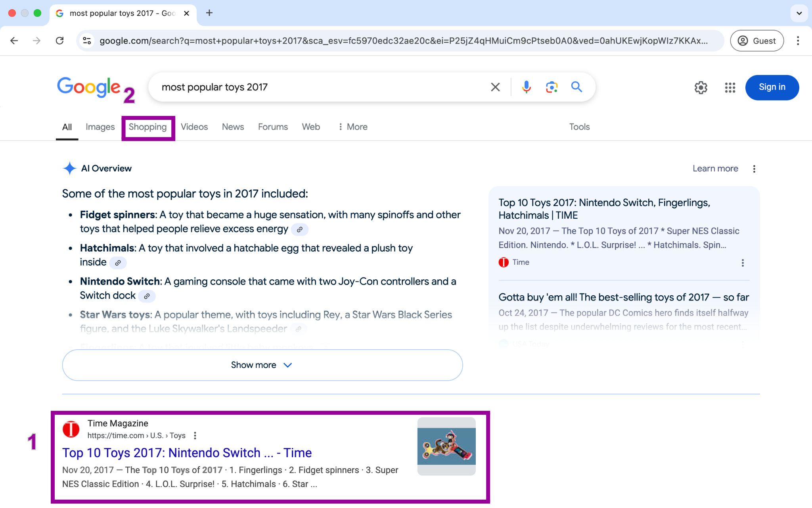This screenshot has height=508, width=812.
Task: Open Google quick settings gear
Action: coord(701,87)
